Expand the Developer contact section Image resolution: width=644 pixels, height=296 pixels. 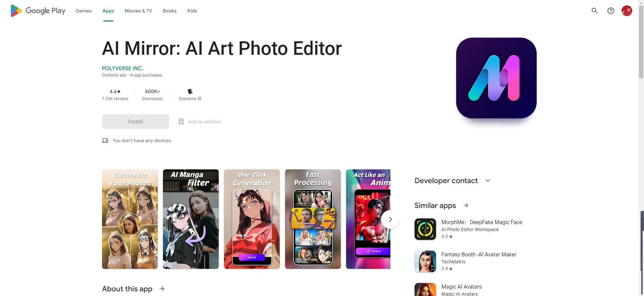(x=488, y=181)
